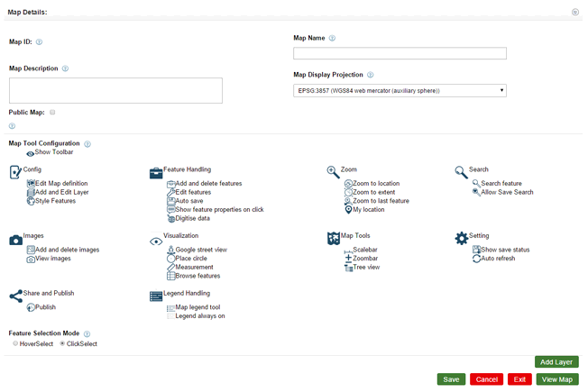Select the ClickSelect radio button
Image resolution: width=588 pixels, height=392 pixels.
[63, 344]
